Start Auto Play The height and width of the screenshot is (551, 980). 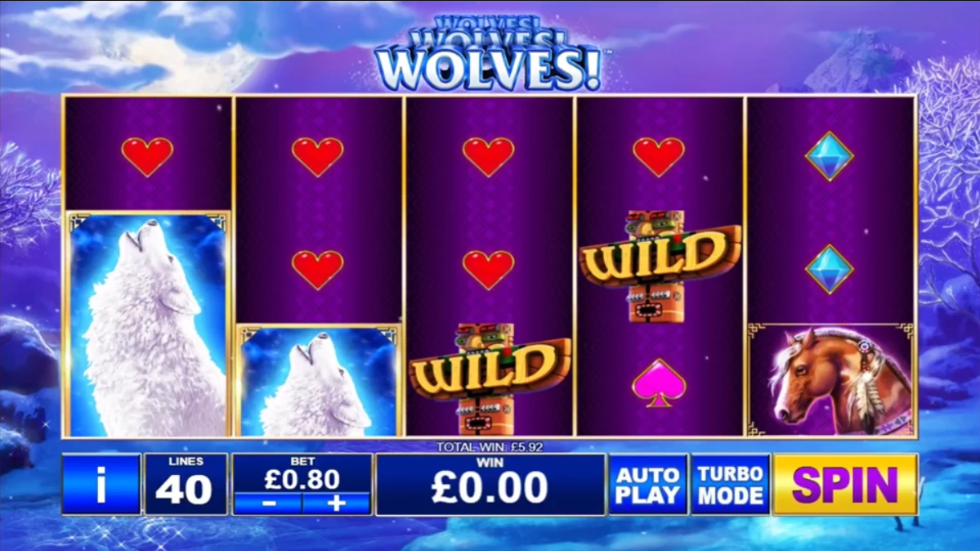pos(648,485)
